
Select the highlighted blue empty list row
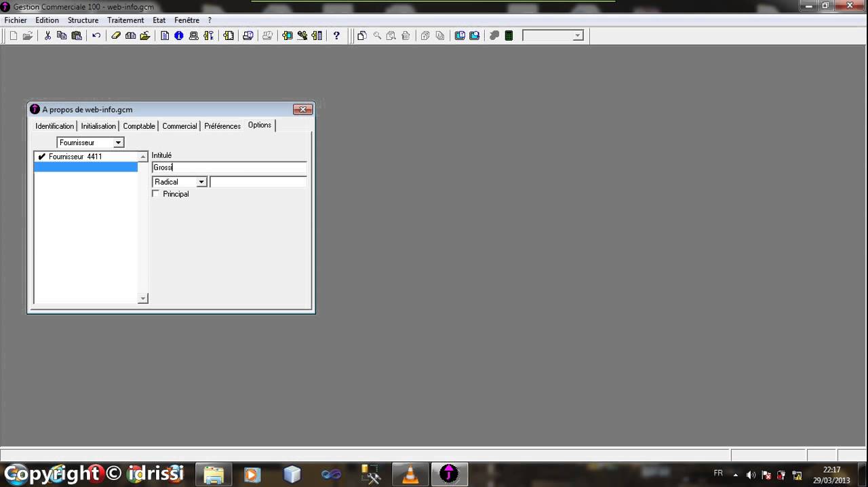tap(86, 167)
